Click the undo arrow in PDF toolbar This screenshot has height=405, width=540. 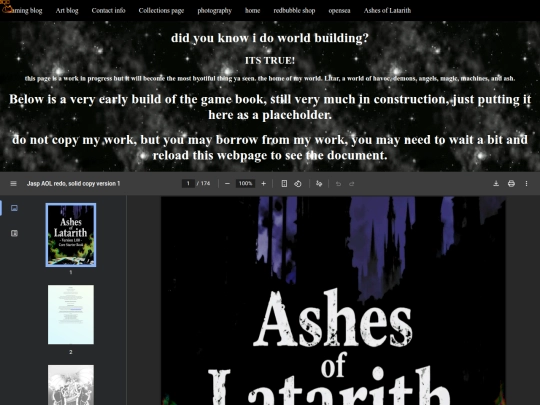click(x=338, y=184)
